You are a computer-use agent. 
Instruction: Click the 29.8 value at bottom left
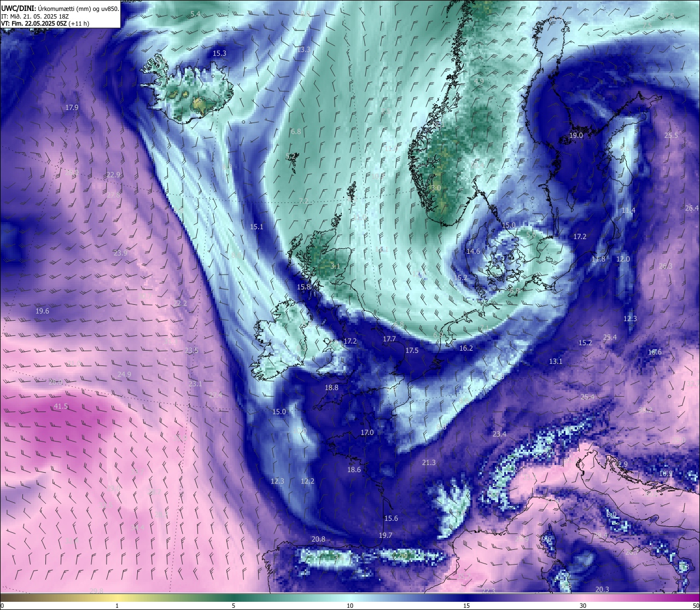[x=96, y=591]
